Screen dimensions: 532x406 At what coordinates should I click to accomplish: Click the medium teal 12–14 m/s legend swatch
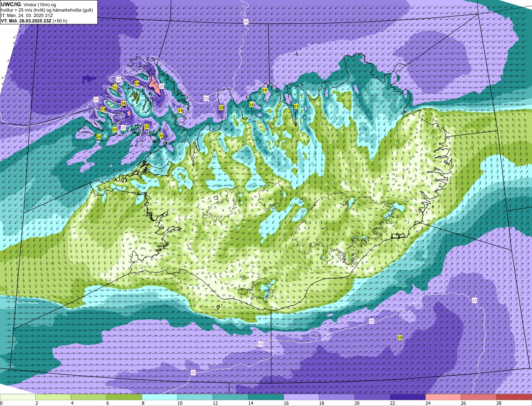(x=231, y=397)
